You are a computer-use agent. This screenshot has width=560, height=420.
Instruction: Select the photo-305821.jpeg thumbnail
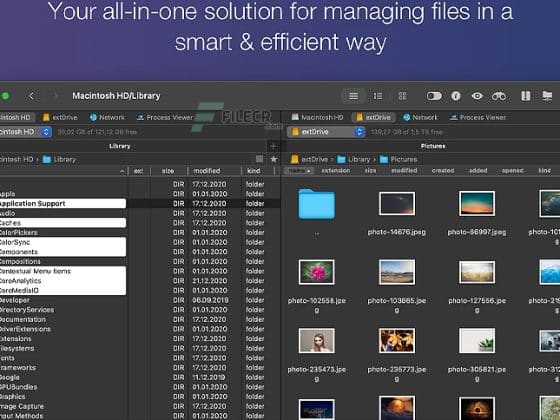[477, 341]
